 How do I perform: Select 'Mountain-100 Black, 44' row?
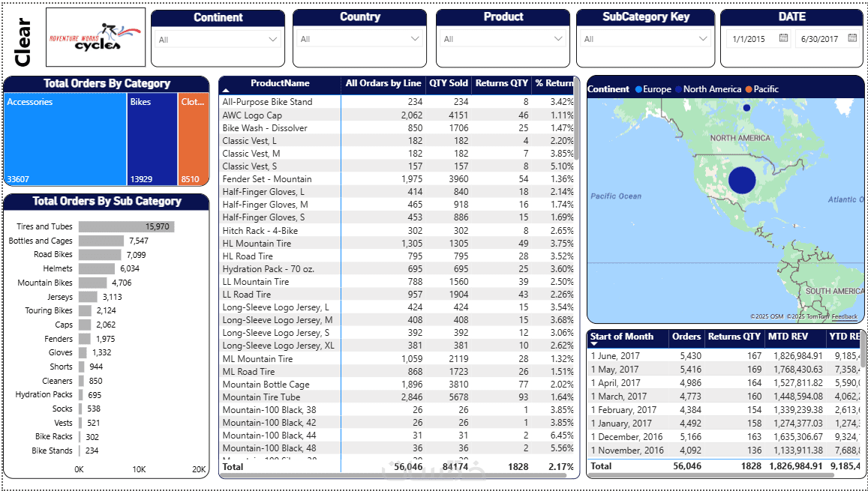pyautogui.click(x=397, y=436)
